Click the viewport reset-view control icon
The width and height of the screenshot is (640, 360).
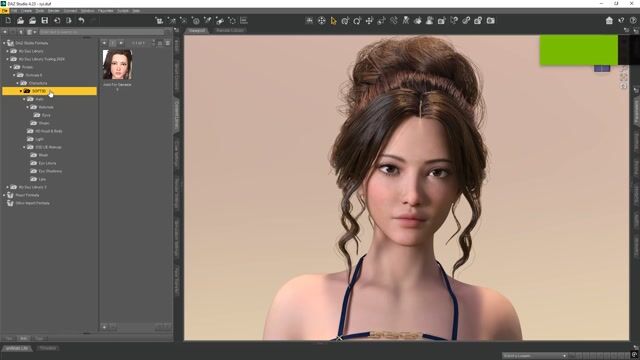coord(623,86)
